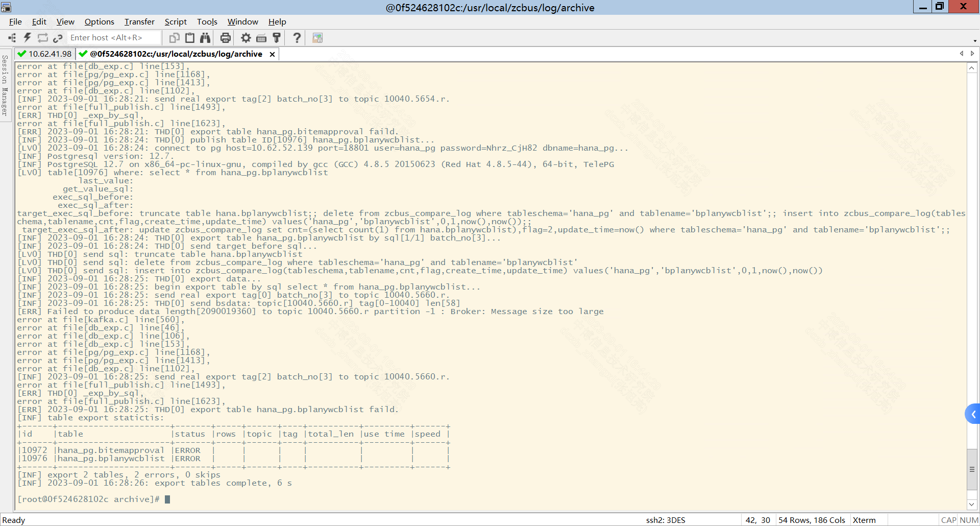Image resolution: width=980 pixels, height=526 pixels.
Task: Open the Script menu
Action: [176, 21]
